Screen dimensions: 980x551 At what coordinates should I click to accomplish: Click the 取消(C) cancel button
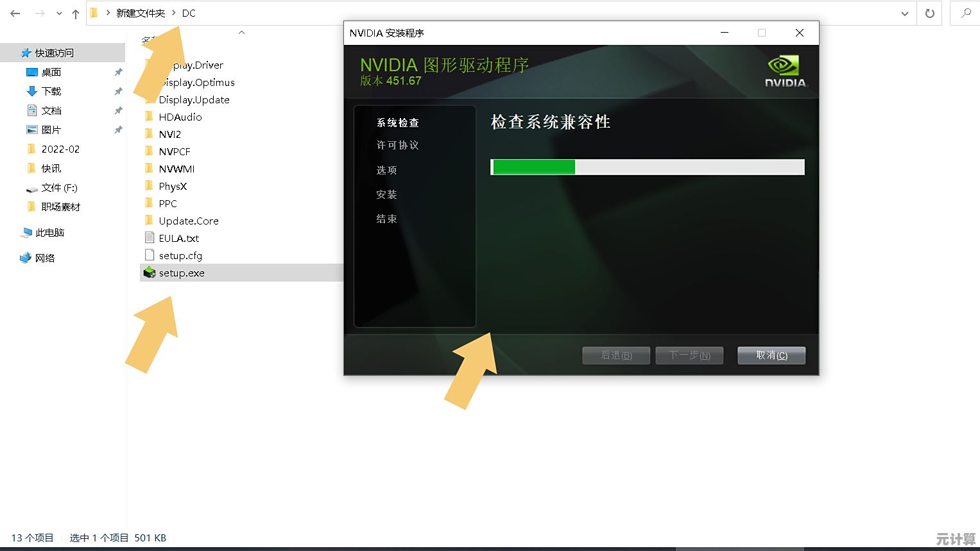[x=771, y=355]
